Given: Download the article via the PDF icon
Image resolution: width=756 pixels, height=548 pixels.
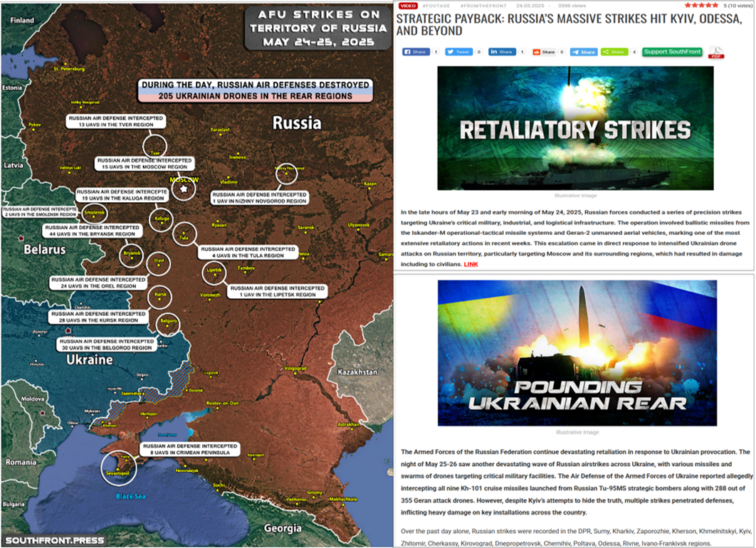Looking at the screenshot, I should [x=716, y=52].
